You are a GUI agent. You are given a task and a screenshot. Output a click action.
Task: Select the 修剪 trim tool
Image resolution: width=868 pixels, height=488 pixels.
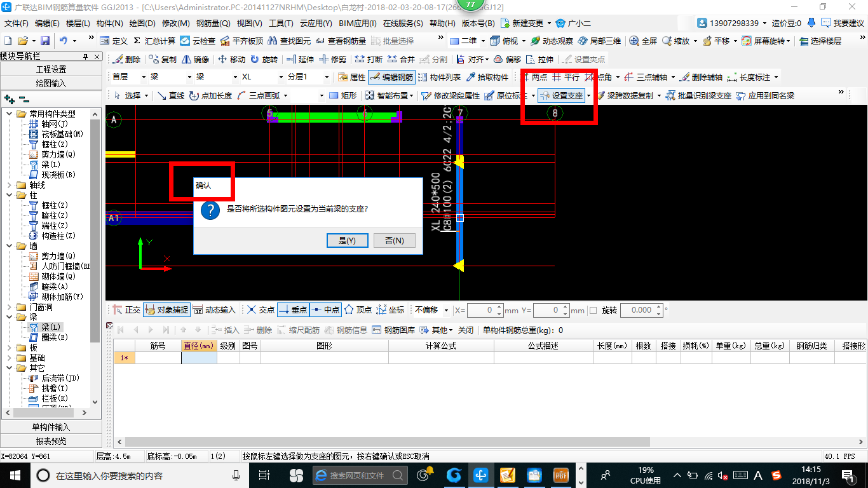pyautogui.click(x=332, y=60)
